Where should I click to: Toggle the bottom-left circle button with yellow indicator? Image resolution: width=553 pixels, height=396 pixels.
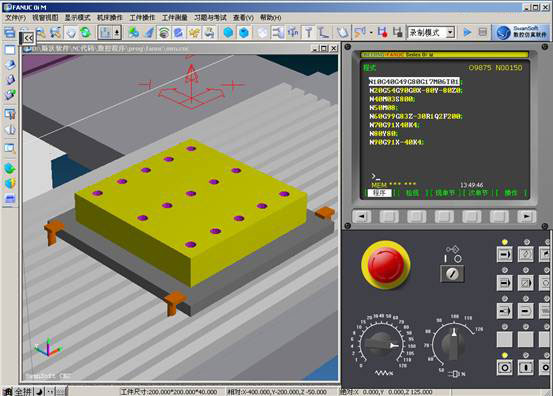[504, 367]
